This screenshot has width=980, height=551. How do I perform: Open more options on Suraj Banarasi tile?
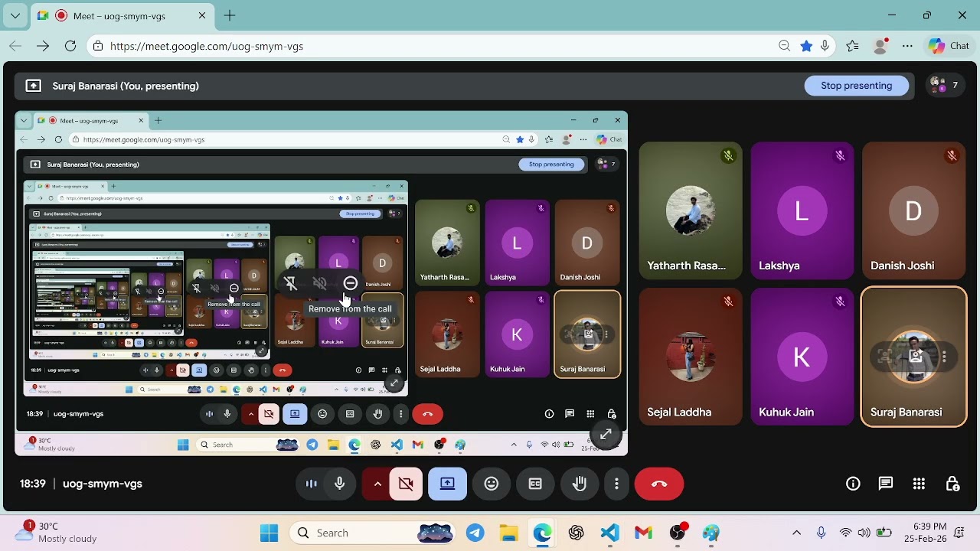pos(944,357)
